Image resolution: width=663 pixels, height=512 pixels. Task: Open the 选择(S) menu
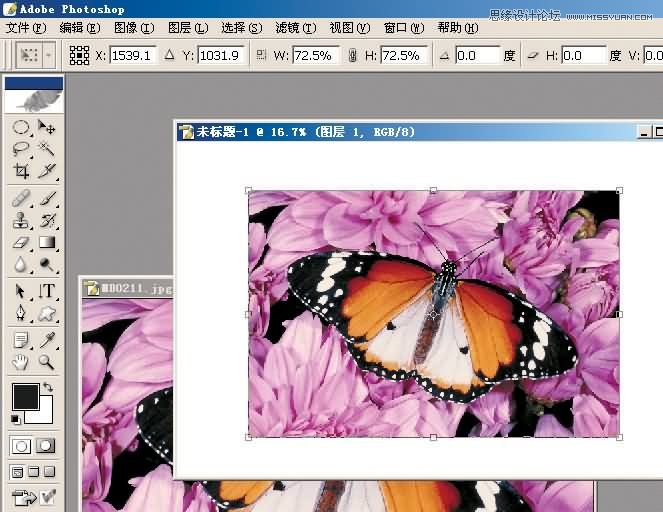242,28
